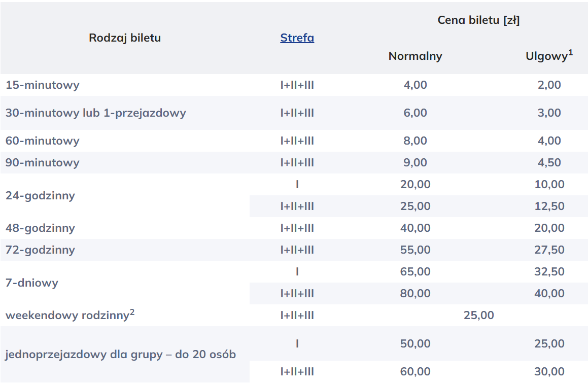Viewport: 588px width, 383px height.
Task: Click the 15-minutowy reduced price 2,00
Action: point(549,85)
